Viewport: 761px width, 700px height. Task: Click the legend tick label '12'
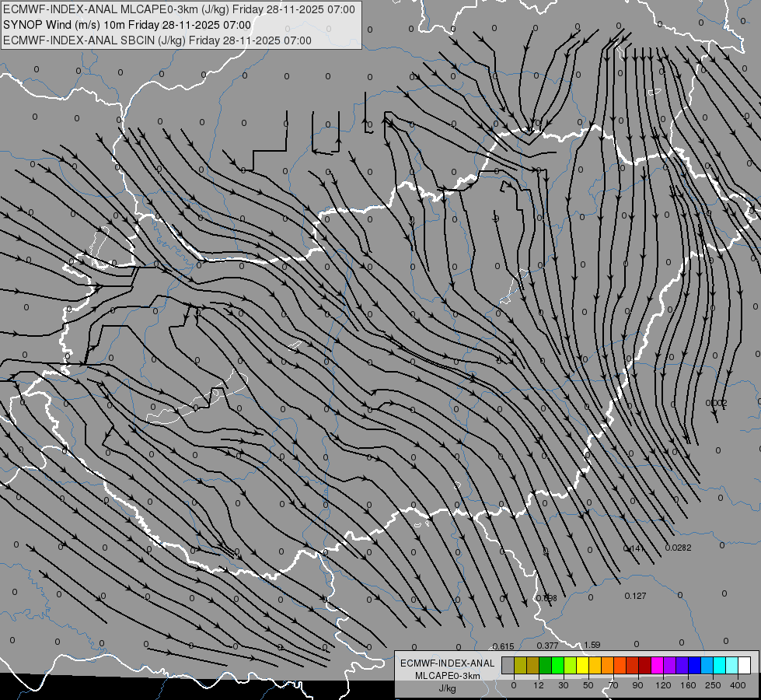pyautogui.click(x=538, y=685)
